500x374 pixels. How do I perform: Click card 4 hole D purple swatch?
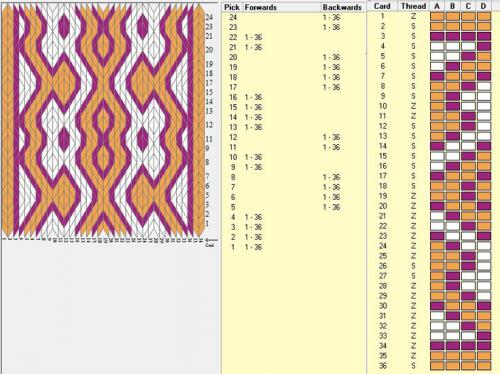(484, 46)
